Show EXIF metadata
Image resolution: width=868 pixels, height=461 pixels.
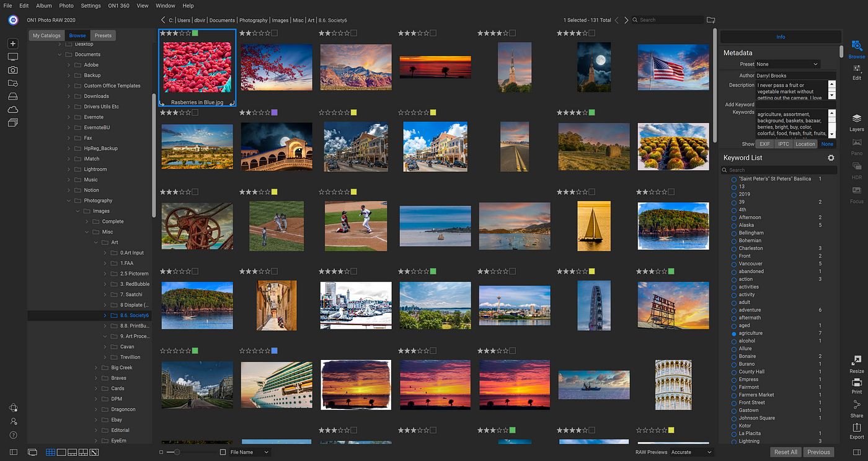click(x=765, y=144)
